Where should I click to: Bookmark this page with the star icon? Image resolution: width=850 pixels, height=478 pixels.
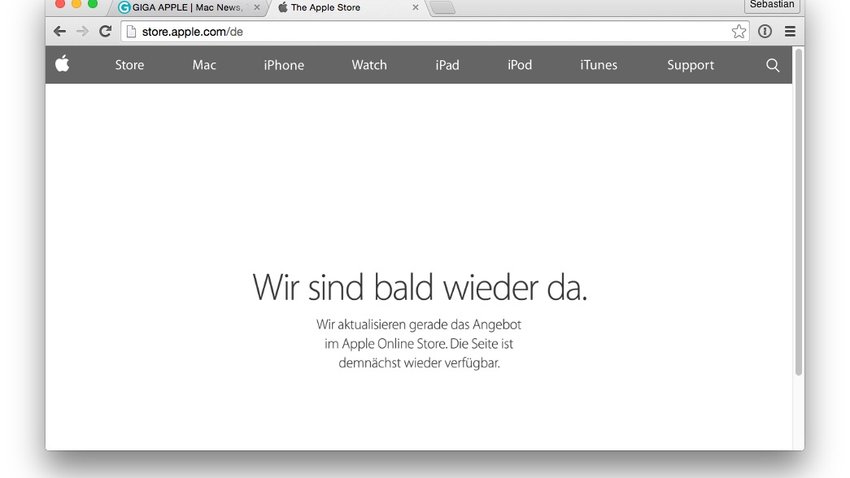(738, 31)
